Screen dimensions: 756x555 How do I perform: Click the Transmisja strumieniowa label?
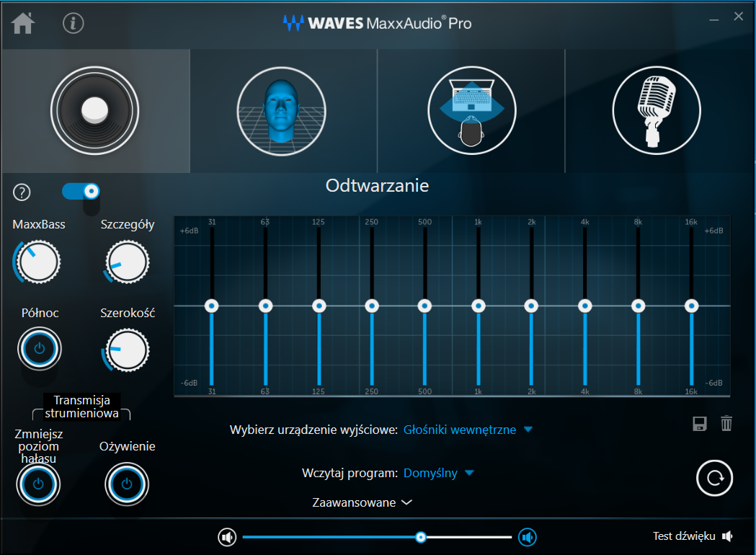[x=81, y=407]
